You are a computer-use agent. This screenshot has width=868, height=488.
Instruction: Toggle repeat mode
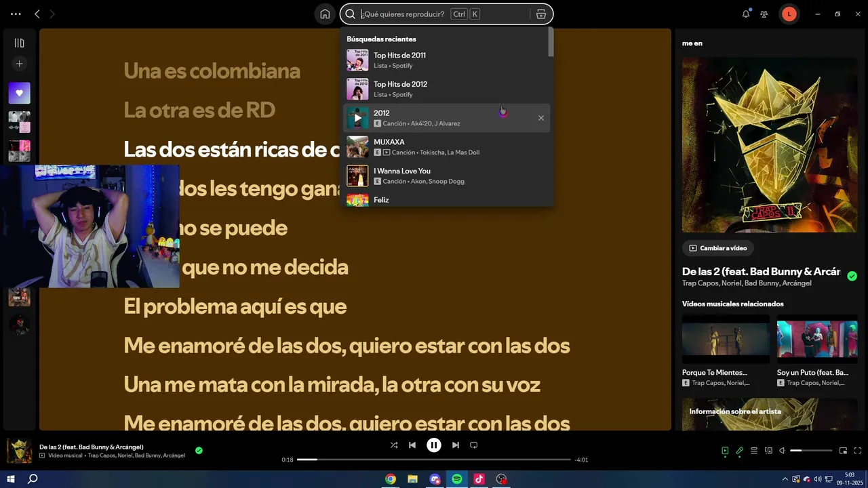pyautogui.click(x=474, y=445)
